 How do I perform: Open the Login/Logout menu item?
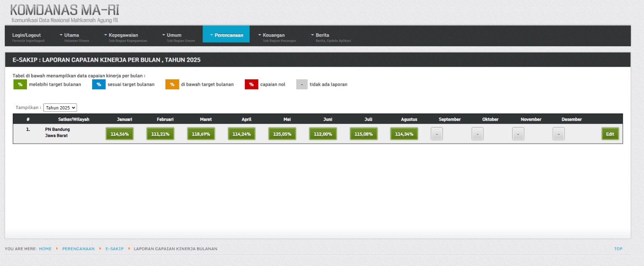[x=27, y=35]
